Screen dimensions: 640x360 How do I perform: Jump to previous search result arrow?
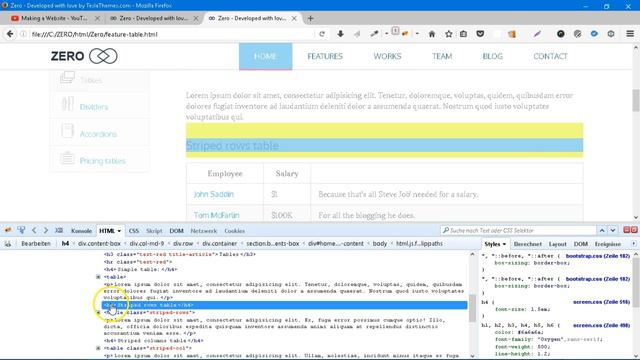602,231
